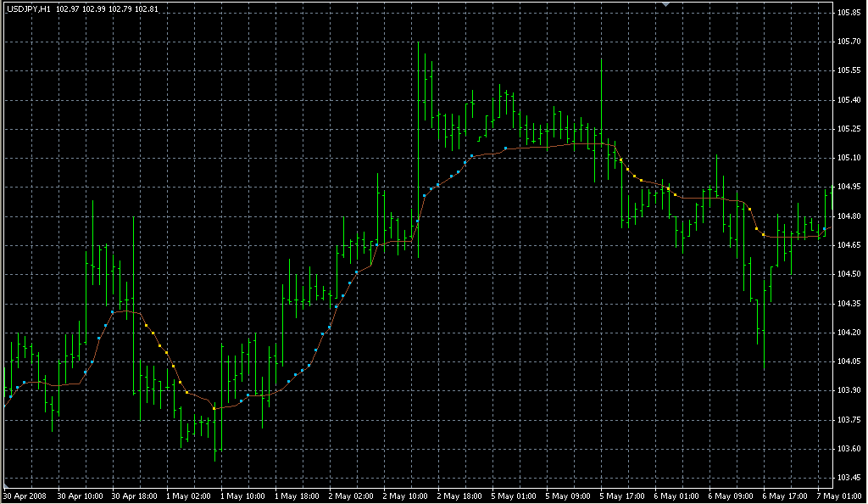Click the isolated cyan dot above 5 May 01:00
The height and width of the screenshot is (504, 868).
(506, 148)
